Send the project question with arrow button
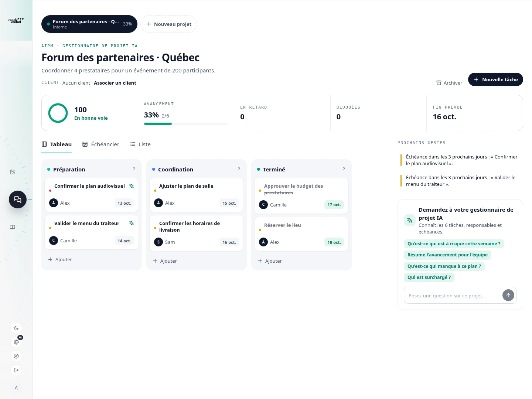Viewport: 532px width, 399px height. click(508, 295)
